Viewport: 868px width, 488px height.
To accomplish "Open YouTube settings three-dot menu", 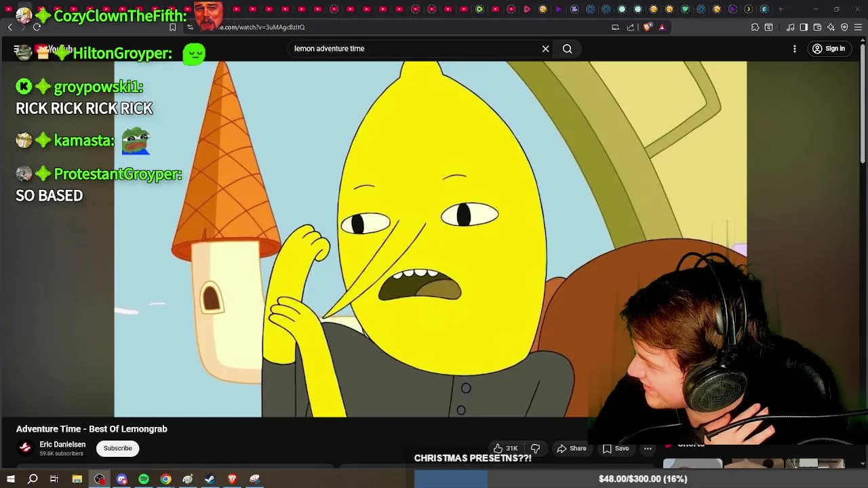I will click(x=795, y=49).
